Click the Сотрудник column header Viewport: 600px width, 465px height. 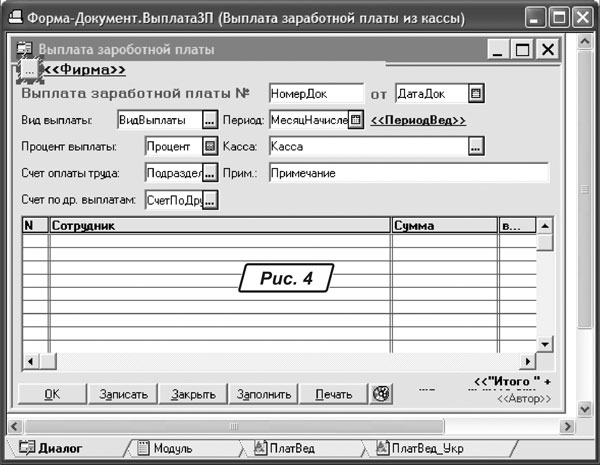(219, 227)
